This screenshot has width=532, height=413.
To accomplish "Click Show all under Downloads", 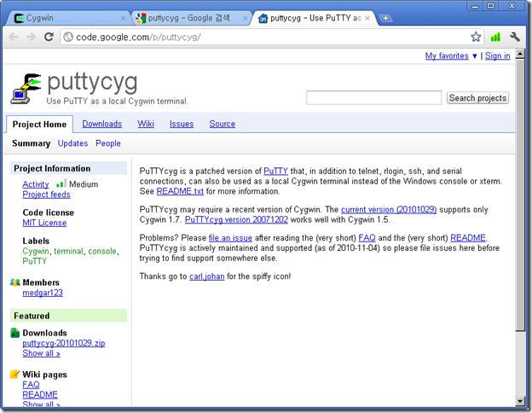I will tap(41, 353).
